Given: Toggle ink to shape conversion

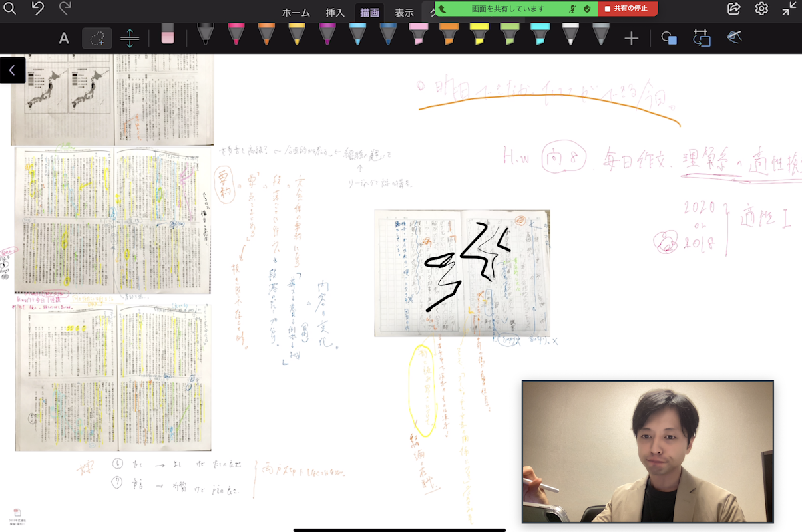Looking at the screenshot, I should (702, 38).
